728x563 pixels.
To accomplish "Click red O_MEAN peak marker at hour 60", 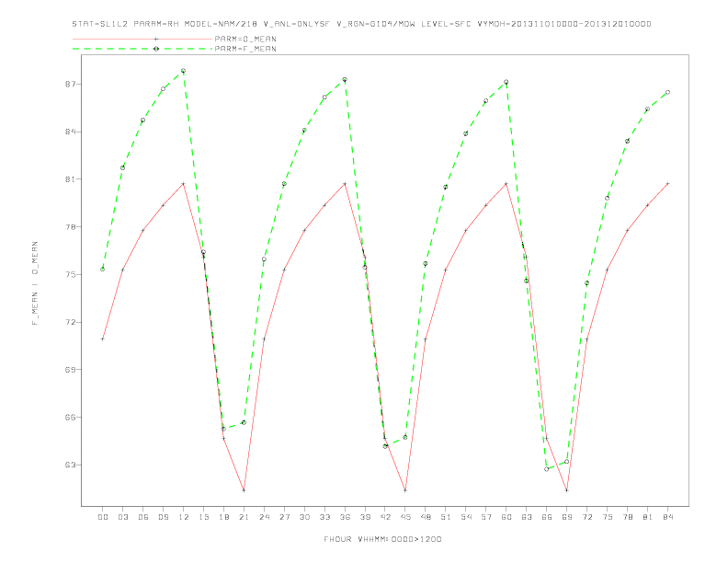I will coord(506,184).
